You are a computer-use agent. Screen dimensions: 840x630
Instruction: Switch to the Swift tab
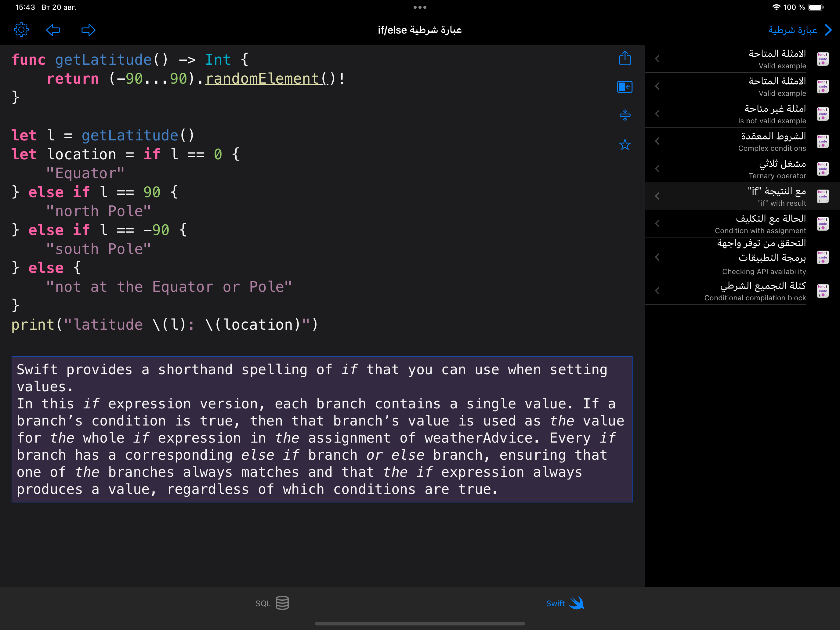[565, 603]
